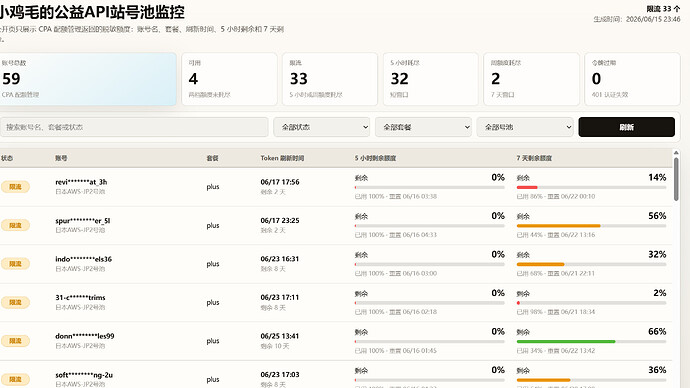
Task: Open the pool filter dropdown
Action: 525,127
